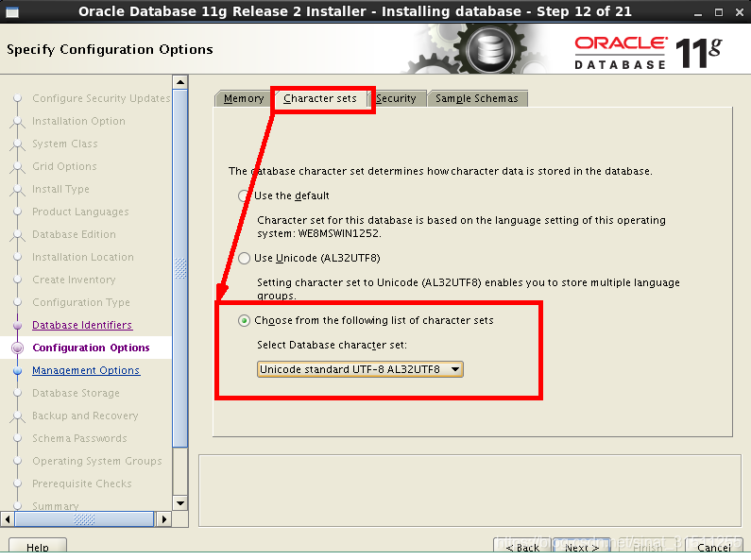Select 'Choose from the following list' radio button
This screenshot has width=751, height=560.
click(x=244, y=321)
